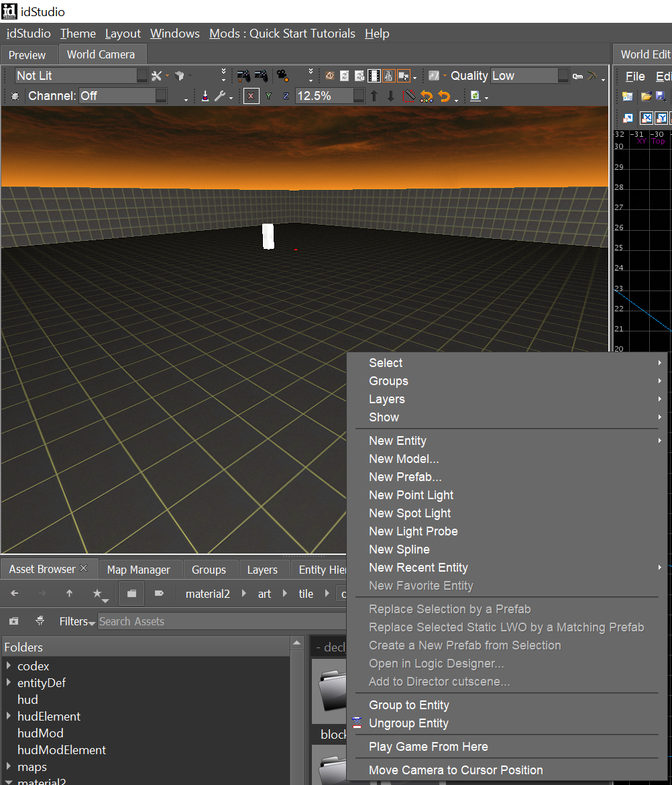Click the first game controller icon
This screenshot has width=672, height=785.
243,76
